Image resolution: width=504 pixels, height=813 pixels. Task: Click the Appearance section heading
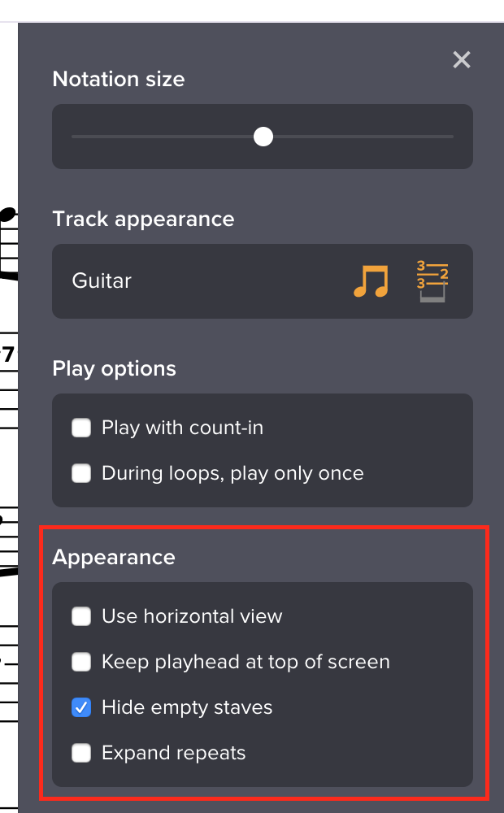point(114,557)
